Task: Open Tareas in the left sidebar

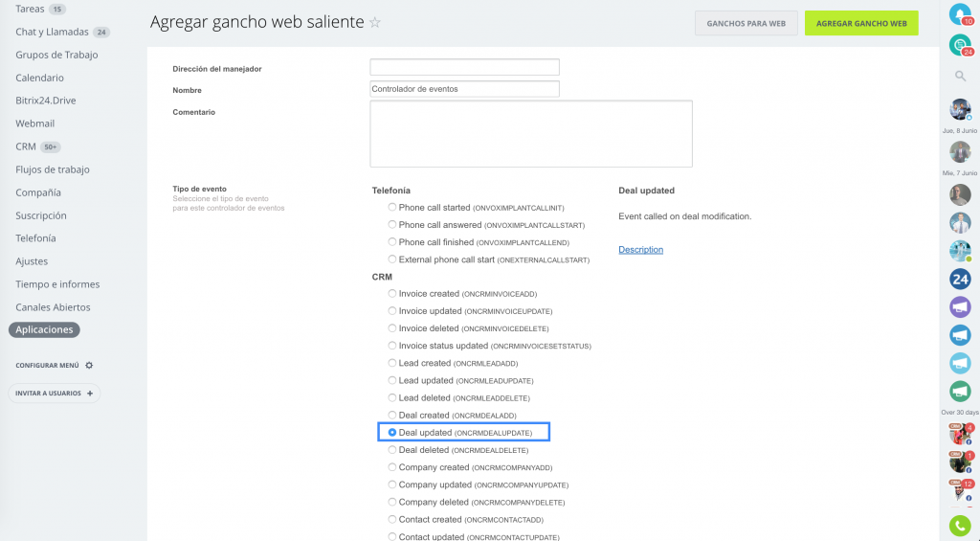Action: (30, 9)
